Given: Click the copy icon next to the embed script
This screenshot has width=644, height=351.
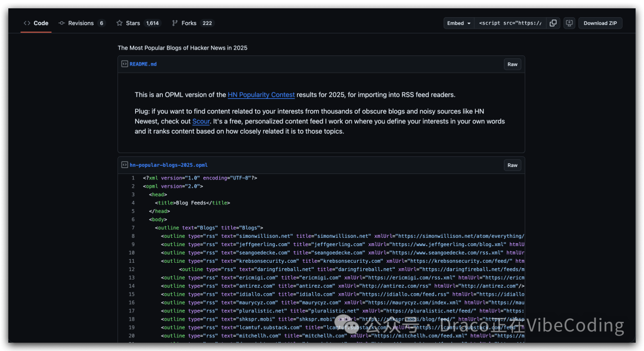Looking at the screenshot, I should (553, 23).
